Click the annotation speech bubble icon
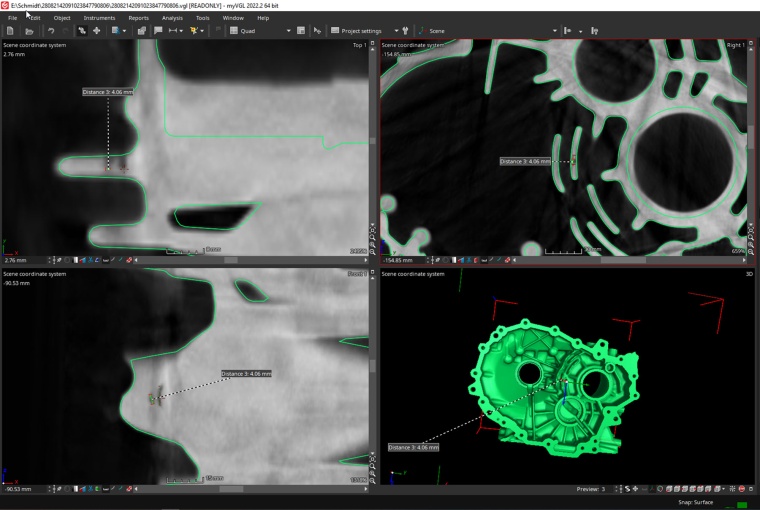This screenshot has height=510, width=760. [x=158, y=31]
